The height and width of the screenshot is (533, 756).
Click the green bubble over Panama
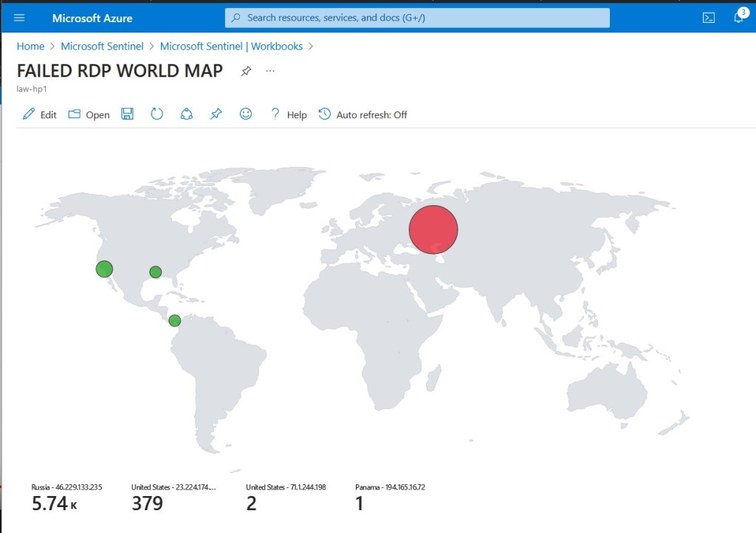[x=174, y=320]
